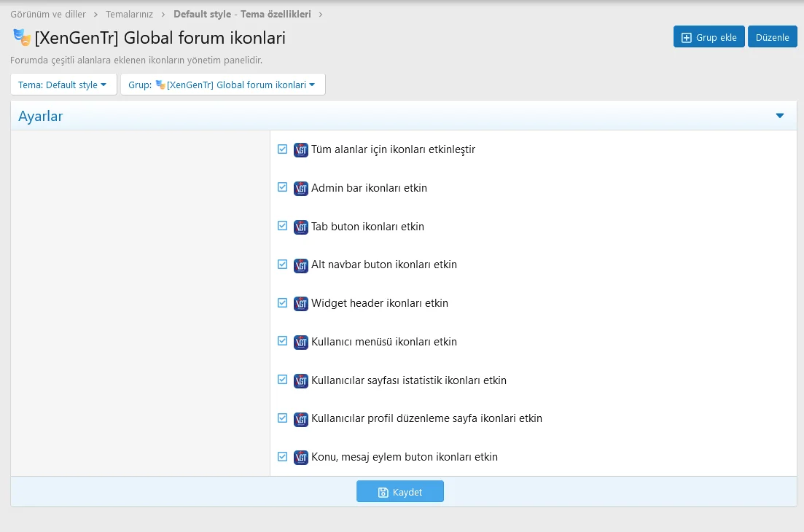The width and height of the screenshot is (804, 532).
Task: Click the XGT icon beside 'Konu, mesaj eylem buton ikonları etkin'
Action: pos(300,456)
